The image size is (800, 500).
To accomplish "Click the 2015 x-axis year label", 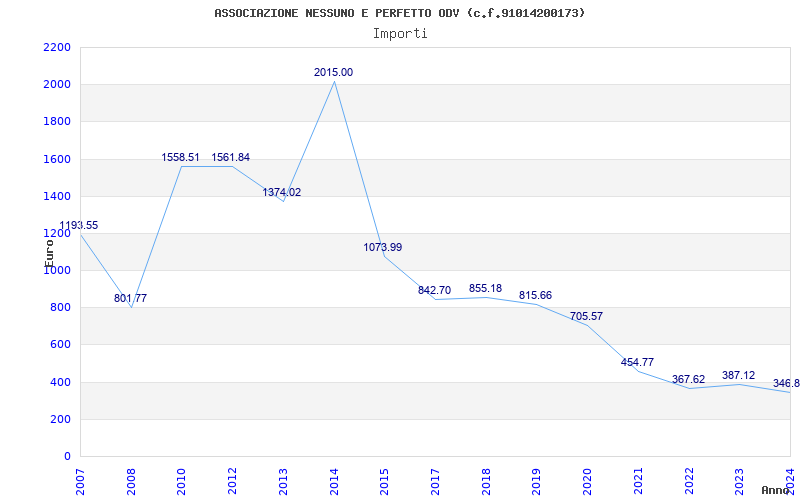I will pos(385,481).
